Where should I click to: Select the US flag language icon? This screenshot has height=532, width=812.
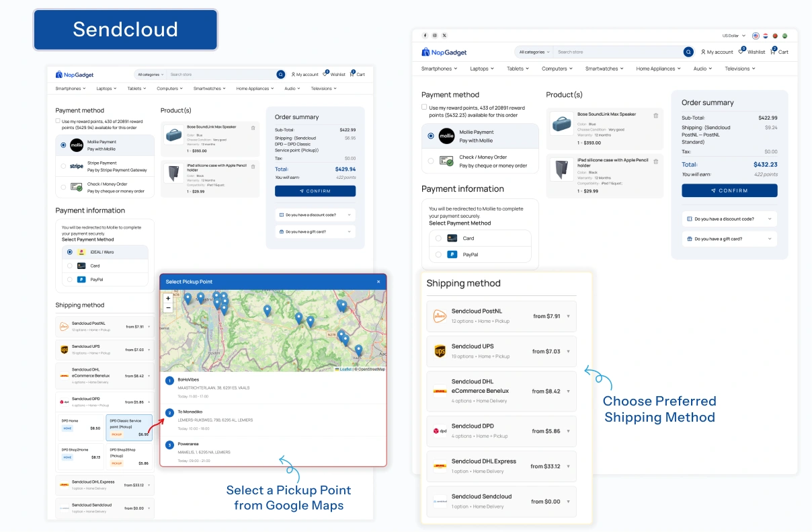[x=756, y=36]
